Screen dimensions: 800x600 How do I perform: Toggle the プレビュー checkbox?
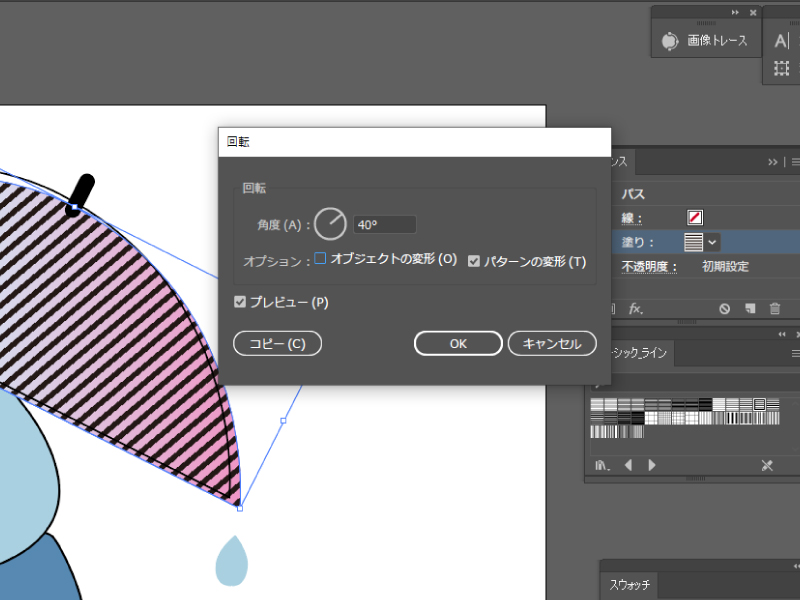click(240, 302)
